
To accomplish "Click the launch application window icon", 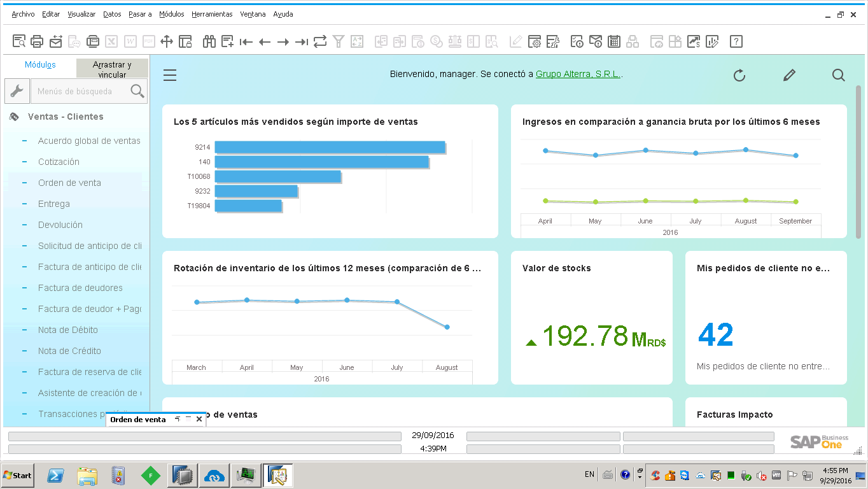I will tap(93, 41).
